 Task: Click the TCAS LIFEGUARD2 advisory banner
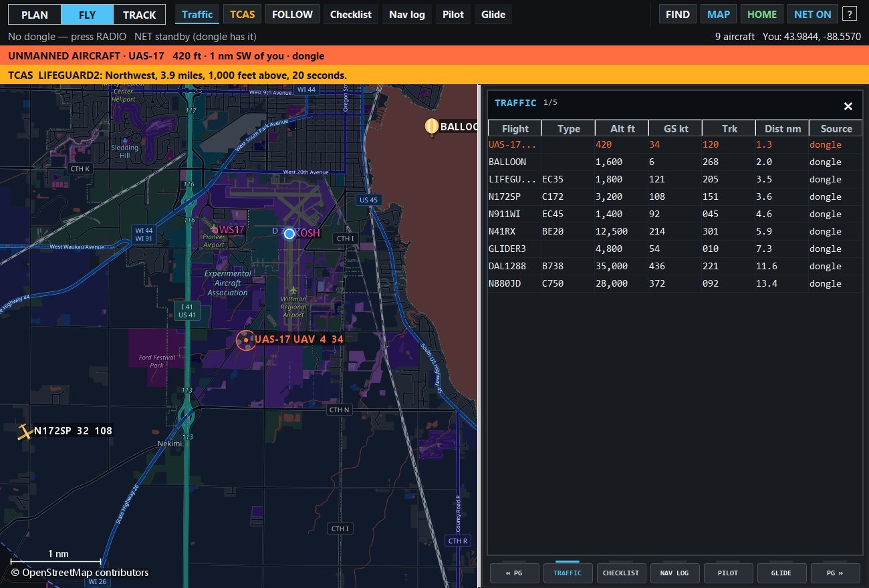click(434, 76)
